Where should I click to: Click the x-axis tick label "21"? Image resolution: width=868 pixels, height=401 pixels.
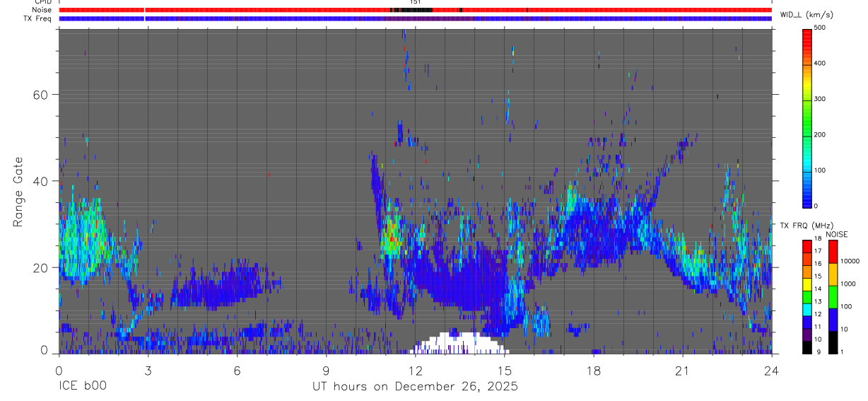(x=683, y=371)
